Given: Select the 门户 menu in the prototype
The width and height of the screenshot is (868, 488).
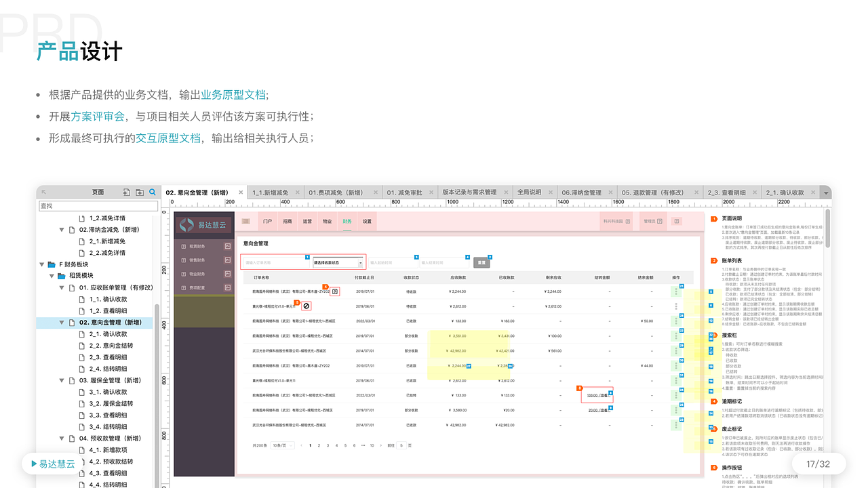Looking at the screenshot, I should pos(267,221).
